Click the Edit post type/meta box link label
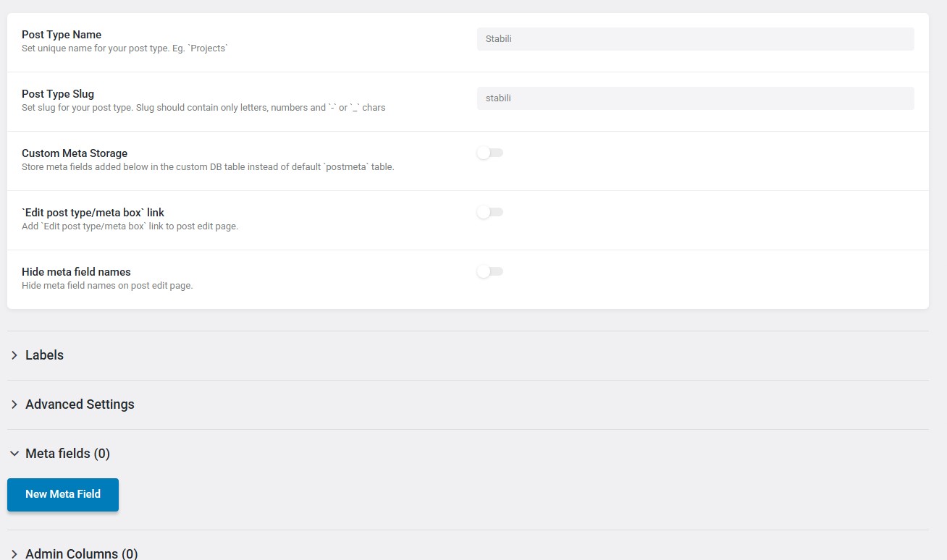Viewport: 947px width, 560px height. (93, 213)
